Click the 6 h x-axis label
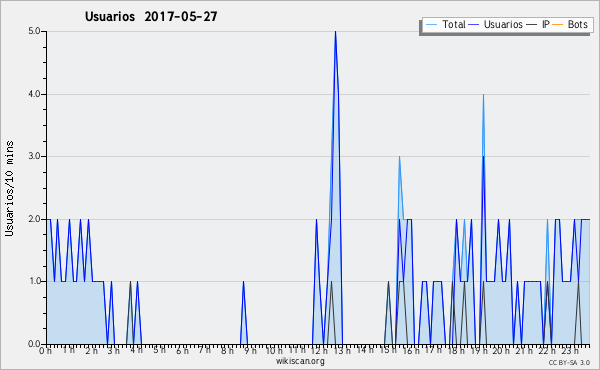Image resolution: width=600 pixels, height=370 pixels. tap(182, 350)
